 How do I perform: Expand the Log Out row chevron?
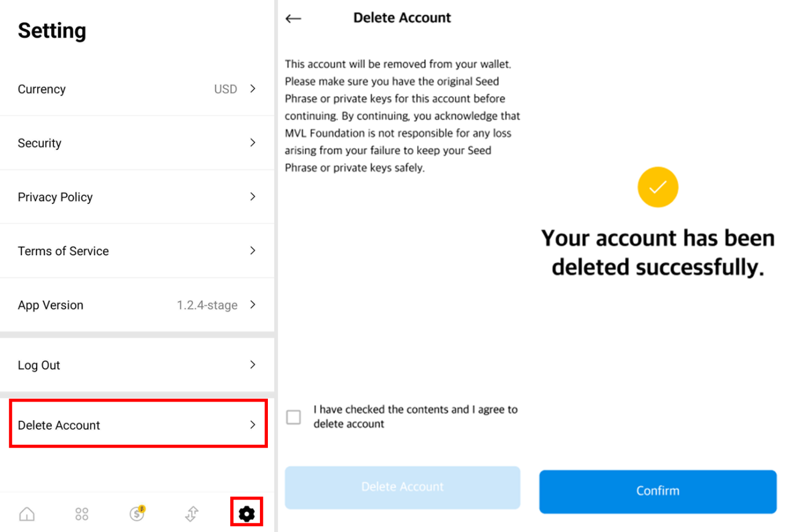point(253,365)
